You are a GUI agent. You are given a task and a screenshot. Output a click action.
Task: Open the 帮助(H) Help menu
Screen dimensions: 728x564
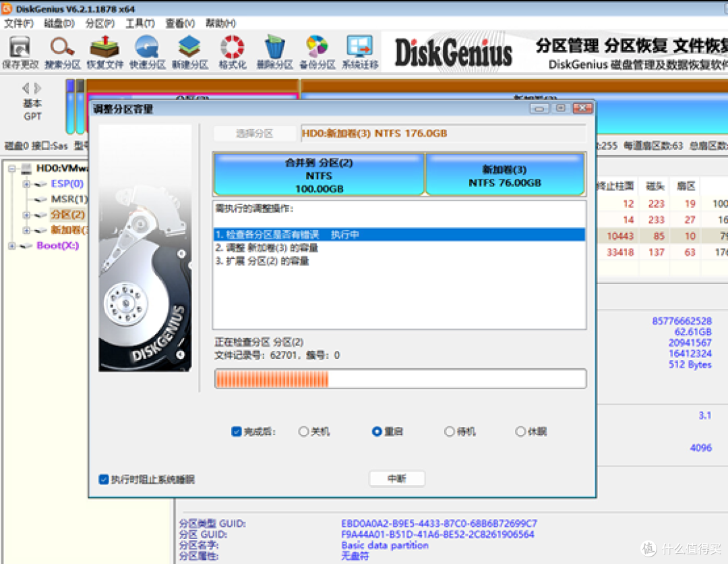(220, 23)
